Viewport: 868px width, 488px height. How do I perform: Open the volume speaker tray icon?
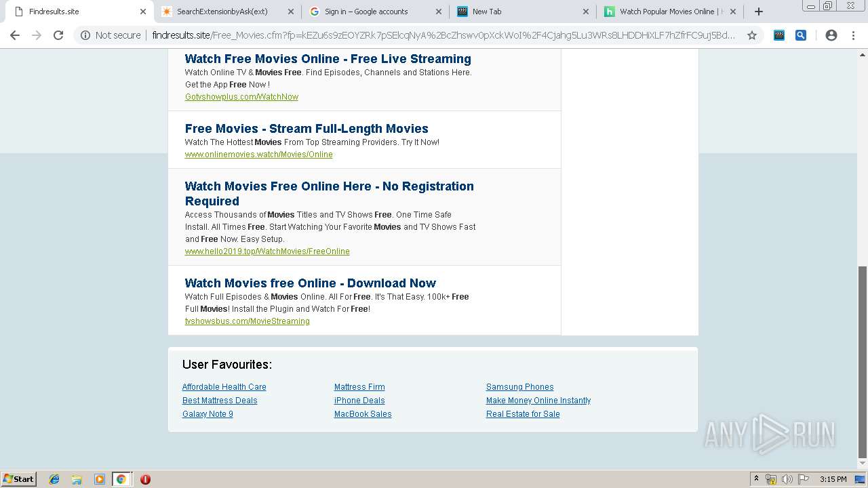click(x=787, y=479)
